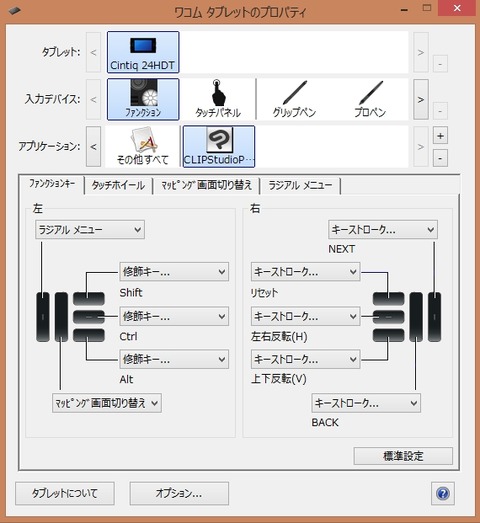Viewport: 480px width, 523px height.
Task: Remove application with the minus button
Action: point(440,158)
